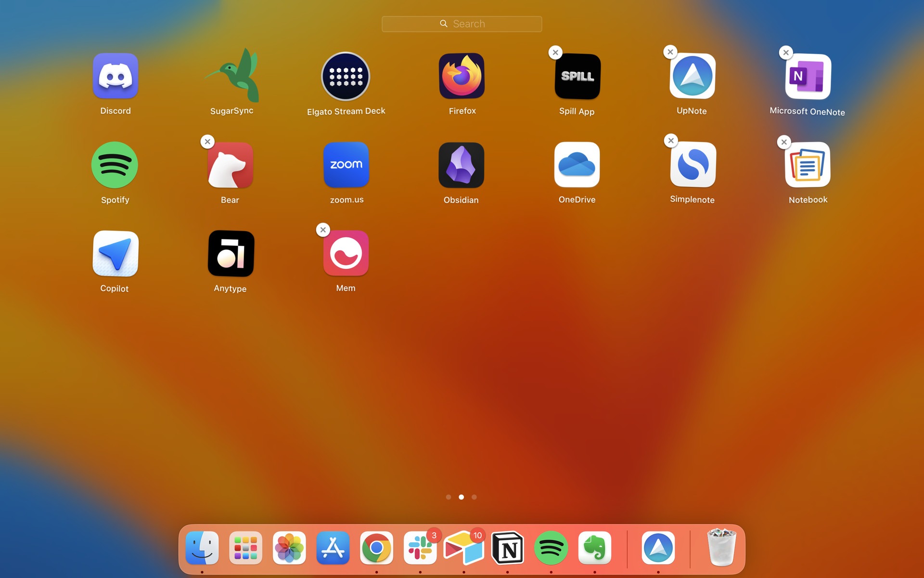
Task: Remove Mem via its X badge
Action: coord(323,230)
